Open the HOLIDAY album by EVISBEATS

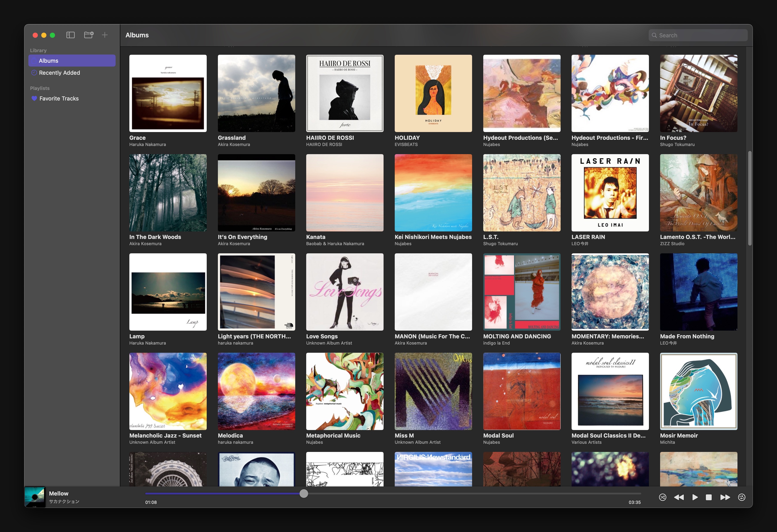433,93
